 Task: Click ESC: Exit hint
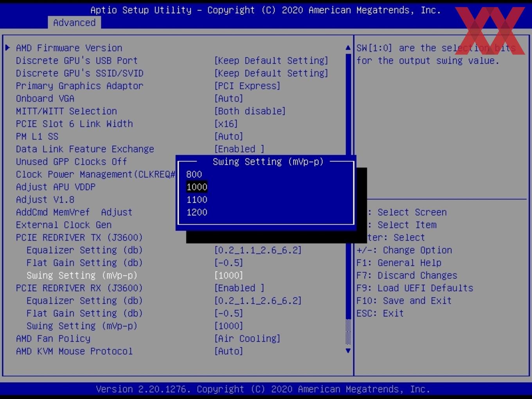(x=380, y=313)
